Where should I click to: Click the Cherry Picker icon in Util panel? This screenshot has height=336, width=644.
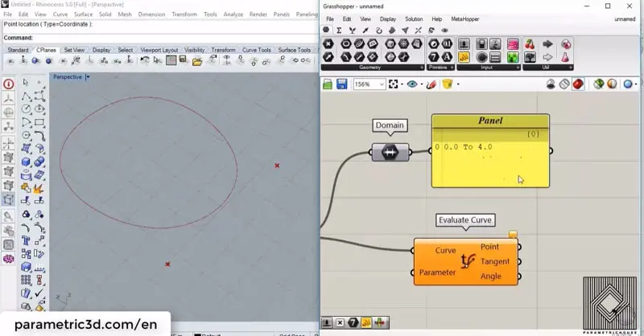[x=530, y=44]
